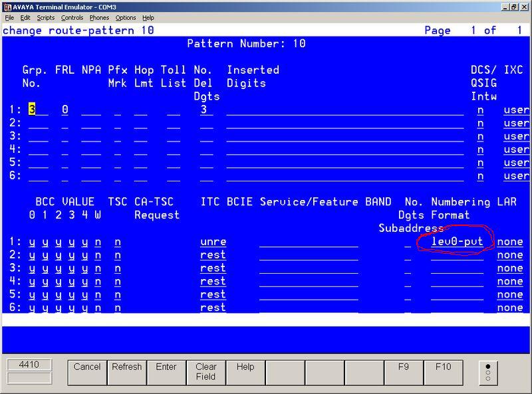Click the Avaya Terminal Emulator title bar icon
Image resolution: width=532 pixels, height=394 pixels.
(x=7, y=7)
